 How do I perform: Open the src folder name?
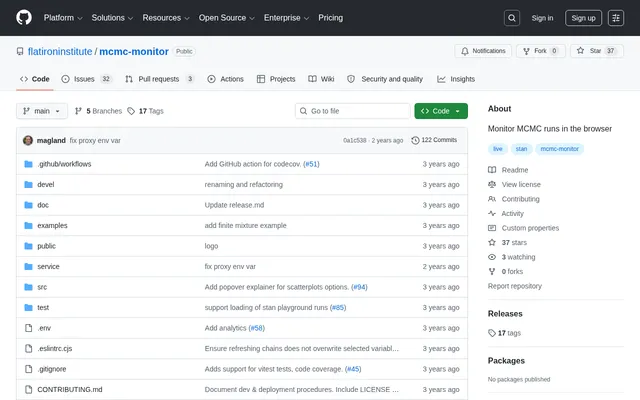click(42, 287)
